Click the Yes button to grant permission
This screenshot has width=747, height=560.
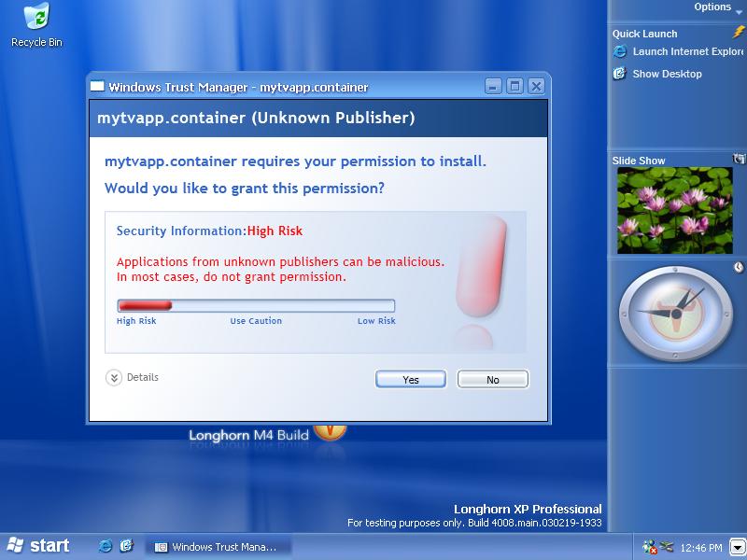point(411,380)
